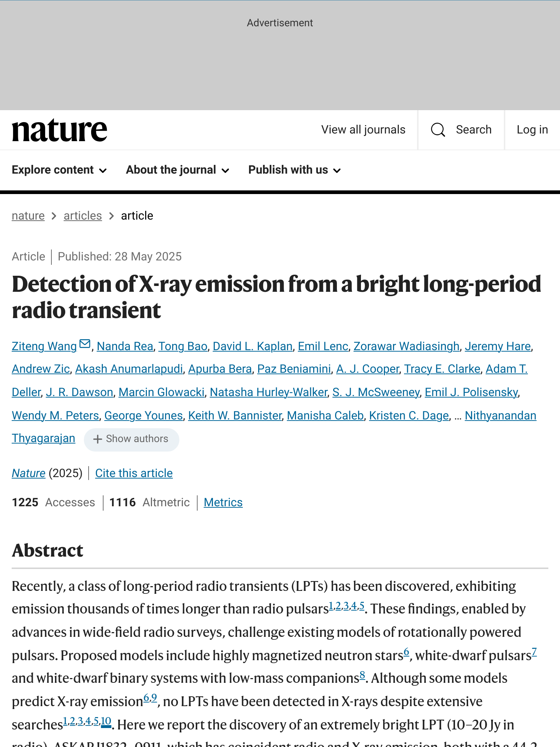Expand the Explore content menu
This screenshot has height=747, width=560.
pyautogui.click(x=59, y=170)
